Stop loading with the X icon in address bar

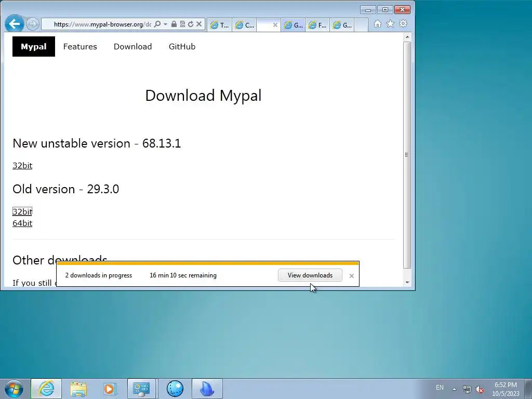(199, 24)
